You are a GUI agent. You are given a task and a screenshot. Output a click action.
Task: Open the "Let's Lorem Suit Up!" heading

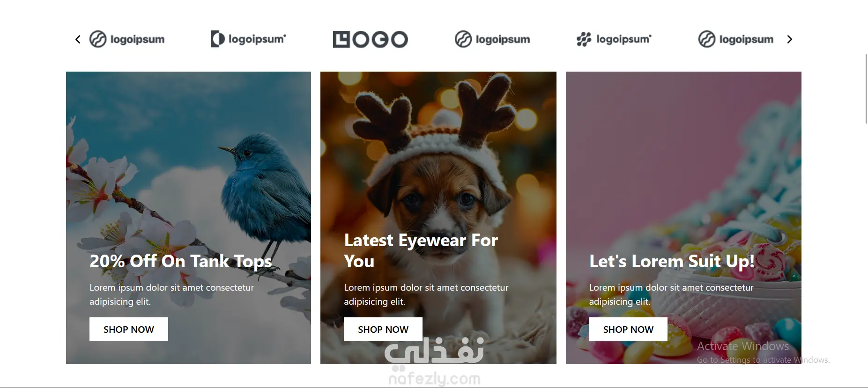(x=672, y=261)
